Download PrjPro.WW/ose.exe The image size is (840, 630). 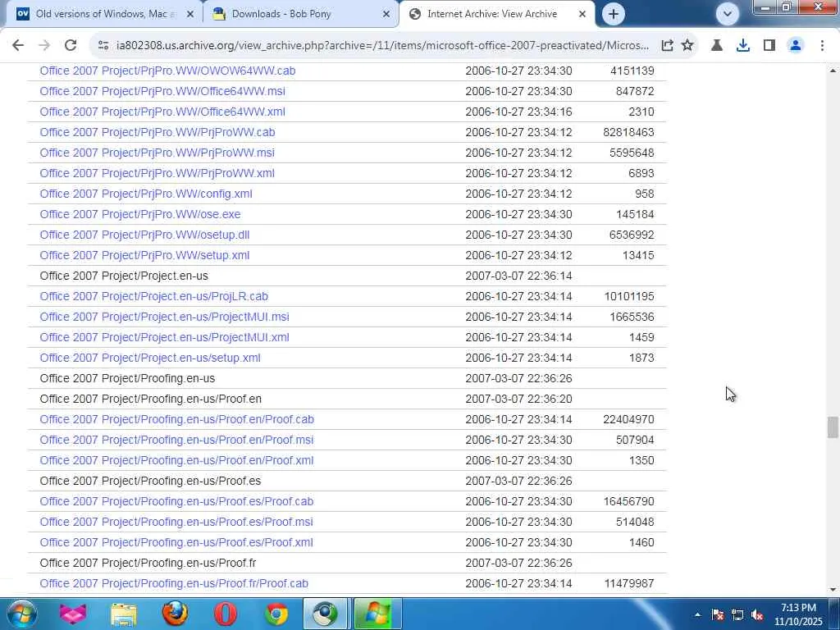(x=139, y=214)
